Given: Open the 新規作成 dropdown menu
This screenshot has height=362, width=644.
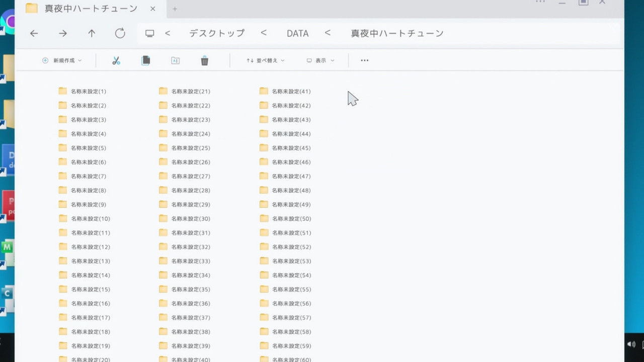Looking at the screenshot, I should tap(62, 60).
